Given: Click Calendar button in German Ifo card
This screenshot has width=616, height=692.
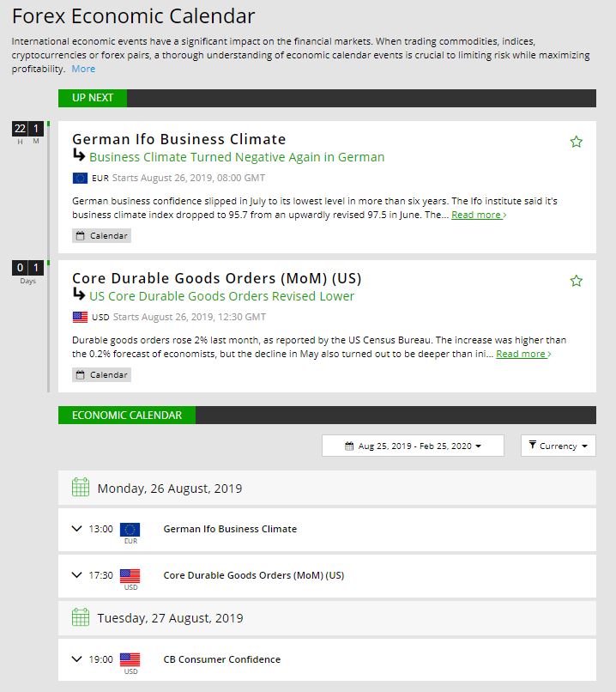Looking at the screenshot, I should click(102, 235).
